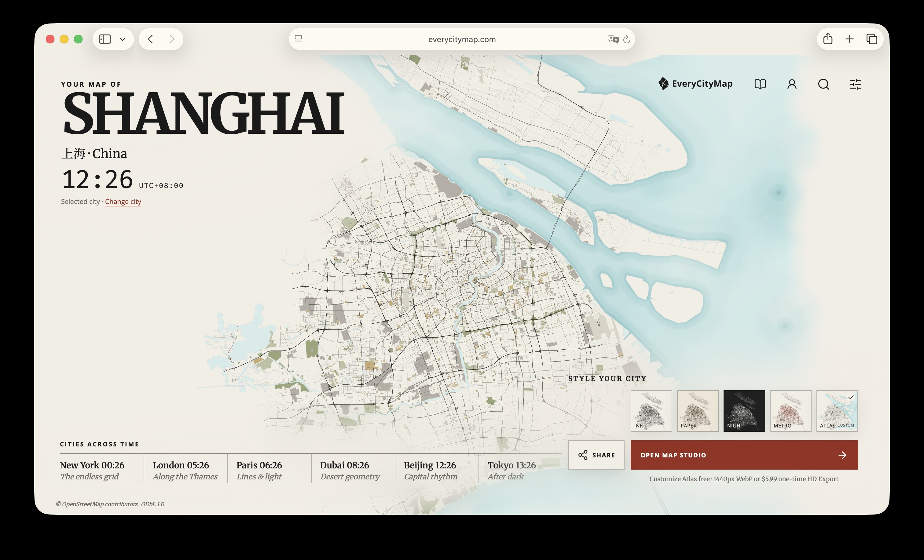Go forward with the forward arrow
Image resolution: width=924 pixels, height=560 pixels.
tap(172, 39)
